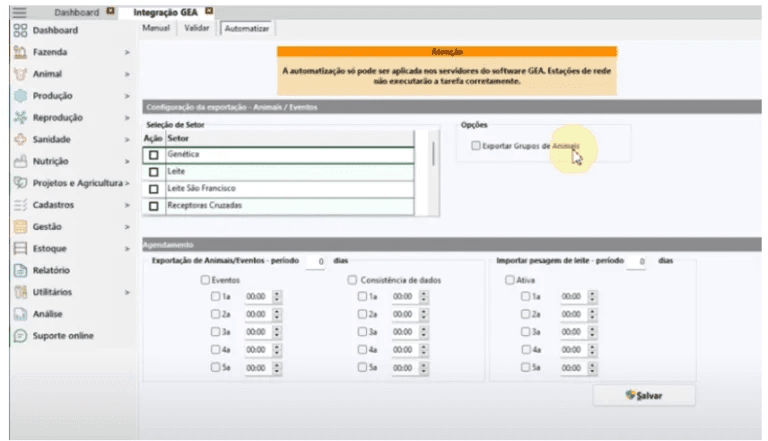The image size is (768, 441).
Task: Check the Leite São Francisco checkbox
Action: point(154,189)
